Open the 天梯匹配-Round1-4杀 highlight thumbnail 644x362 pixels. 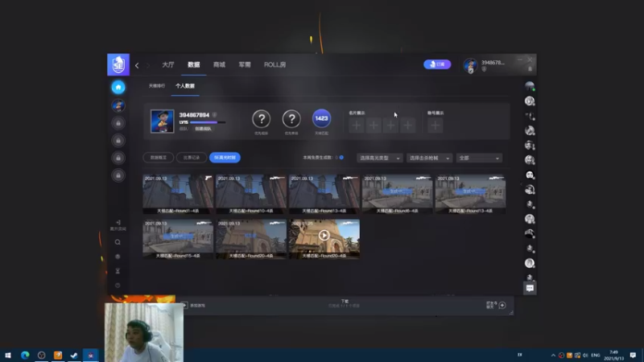178,194
